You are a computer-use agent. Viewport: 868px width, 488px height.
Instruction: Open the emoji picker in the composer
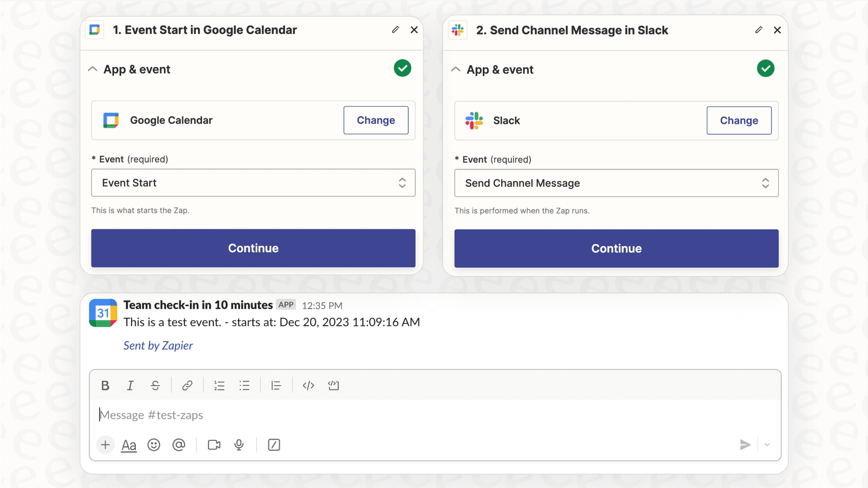153,445
